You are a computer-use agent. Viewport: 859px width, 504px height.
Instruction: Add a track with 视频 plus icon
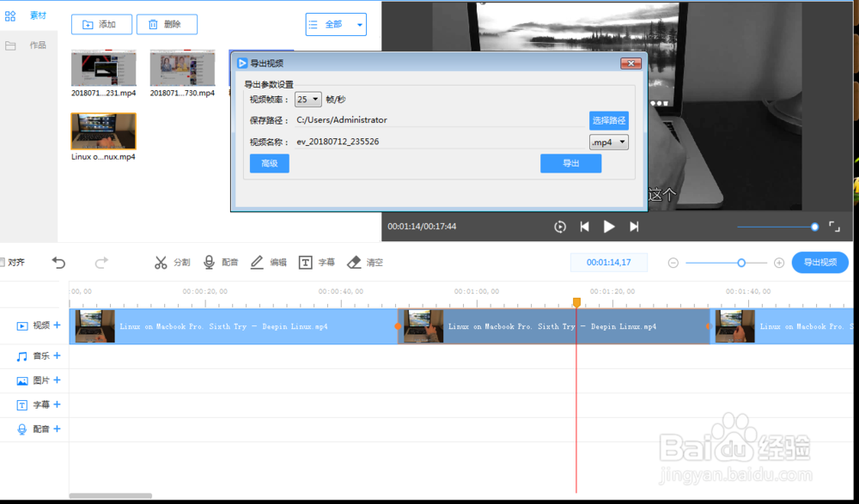[x=57, y=325]
